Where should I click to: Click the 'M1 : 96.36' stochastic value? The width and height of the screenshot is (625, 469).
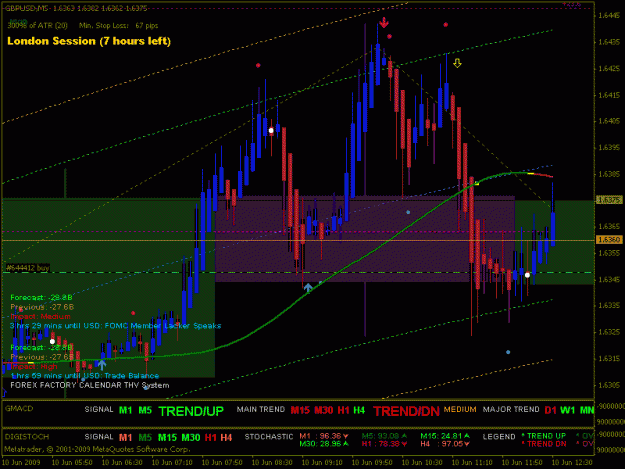coord(324,436)
